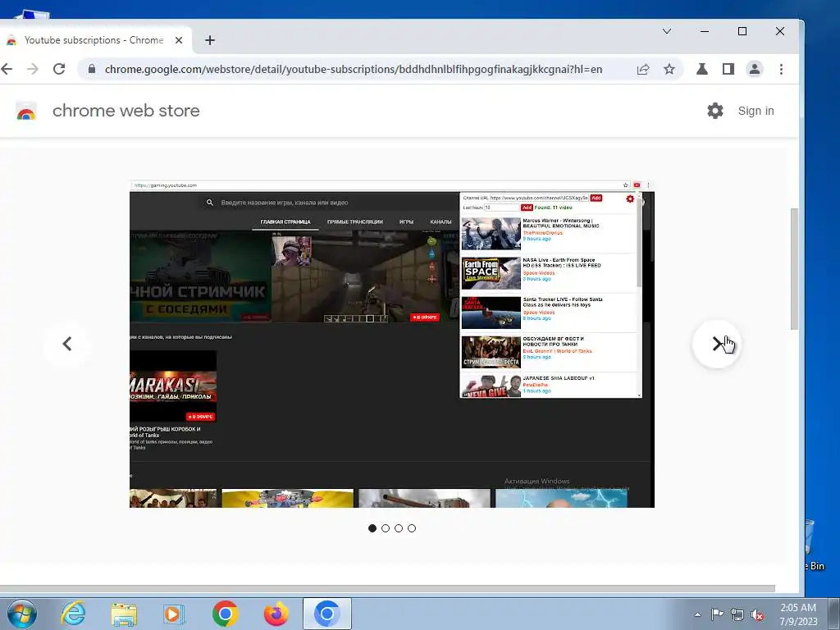Viewport: 840px width, 630px height.
Task: Go to chrome web store home title
Action: [x=126, y=111]
